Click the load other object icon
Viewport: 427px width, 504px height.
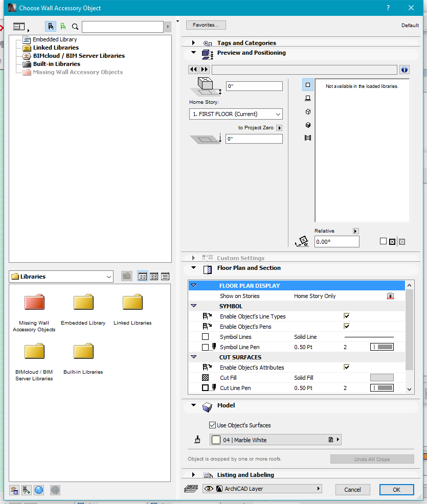(26, 490)
